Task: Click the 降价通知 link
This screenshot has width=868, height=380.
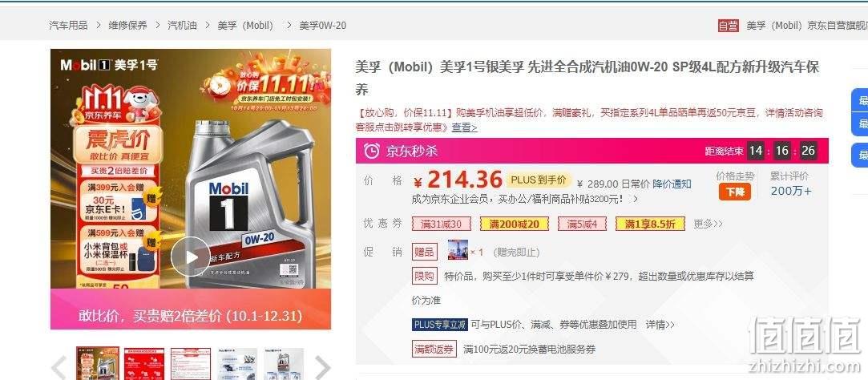Action: click(x=672, y=184)
